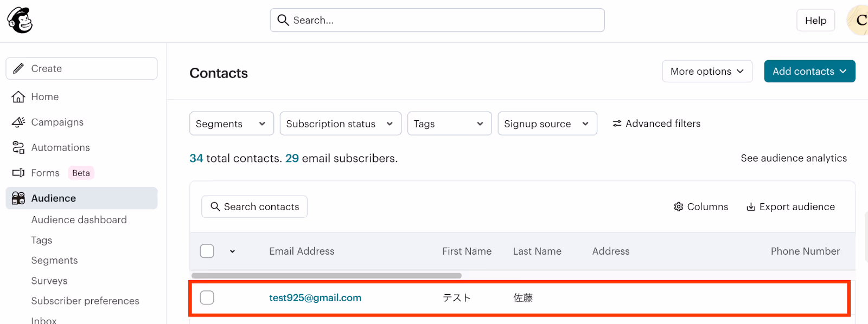Click the Email Address column header
Image resolution: width=868 pixels, height=324 pixels.
click(302, 251)
